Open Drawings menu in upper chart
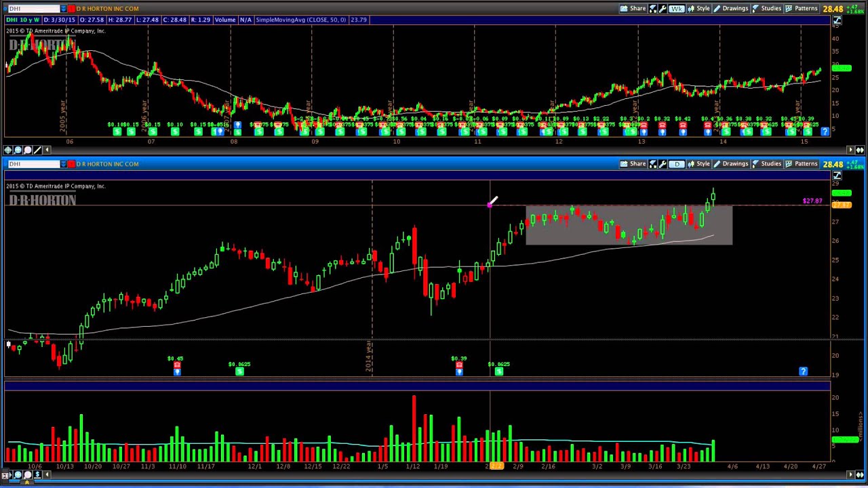Viewport: 868px width, 488px height. point(730,9)
